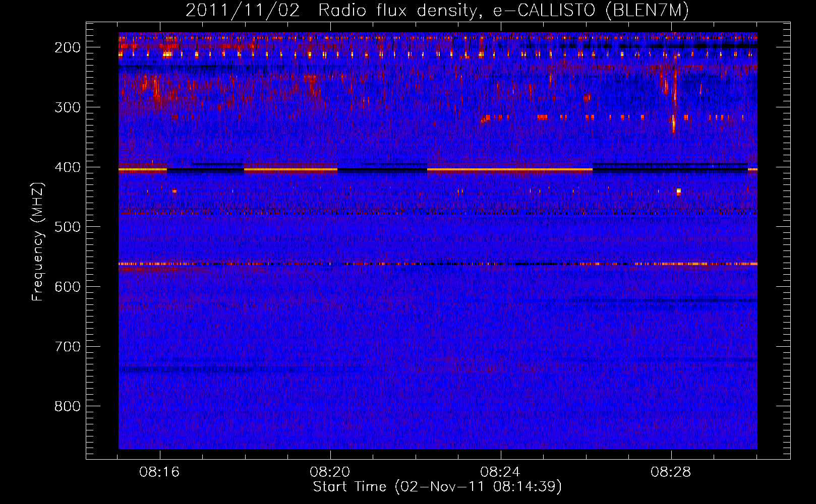Click the 'Frequency (MHZ)' axis label
The height and width of the screenshot is (504, 816).
(x=38, y=241)
